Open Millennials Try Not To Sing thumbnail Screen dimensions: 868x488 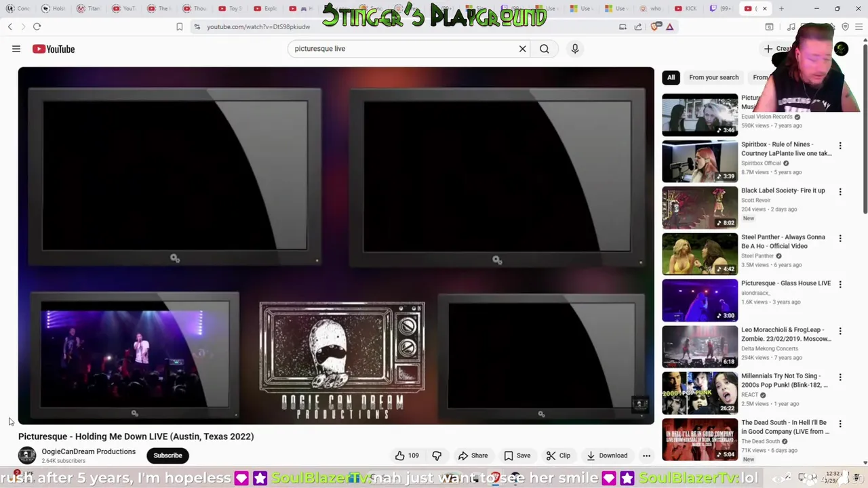point(700,393)
